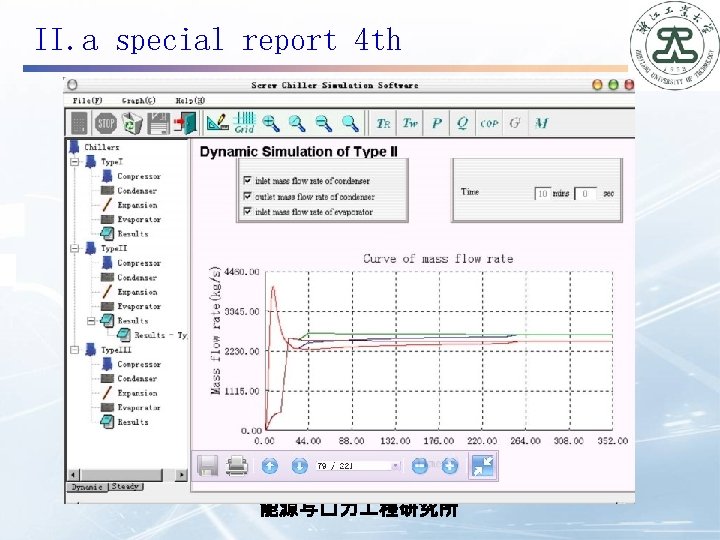This screenshot has height=540, width=720.
Task: Show the P pressure curve
Action: (x=437, y=123)
